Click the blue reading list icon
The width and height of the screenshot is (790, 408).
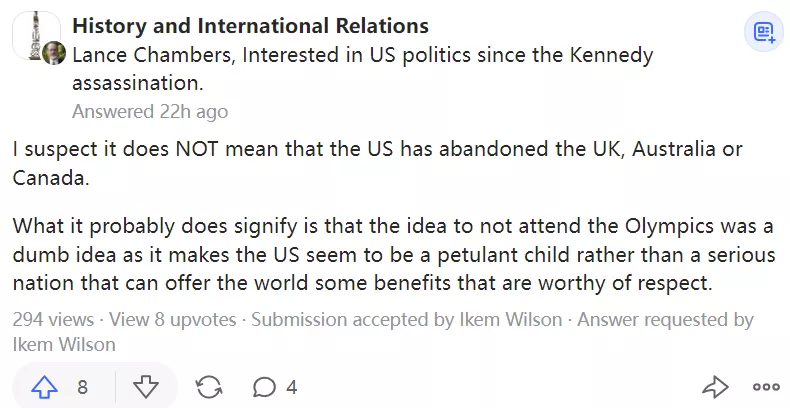pos(765,34)
